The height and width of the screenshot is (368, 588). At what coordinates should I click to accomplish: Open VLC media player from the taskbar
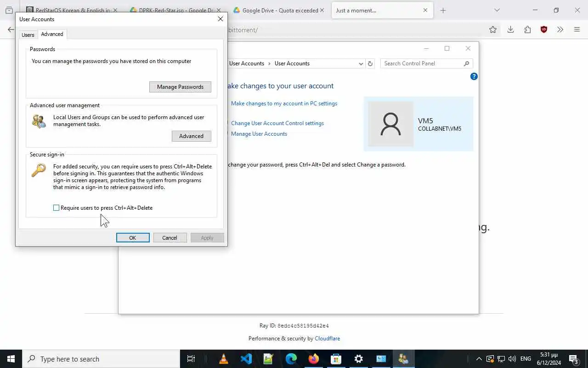224,359
